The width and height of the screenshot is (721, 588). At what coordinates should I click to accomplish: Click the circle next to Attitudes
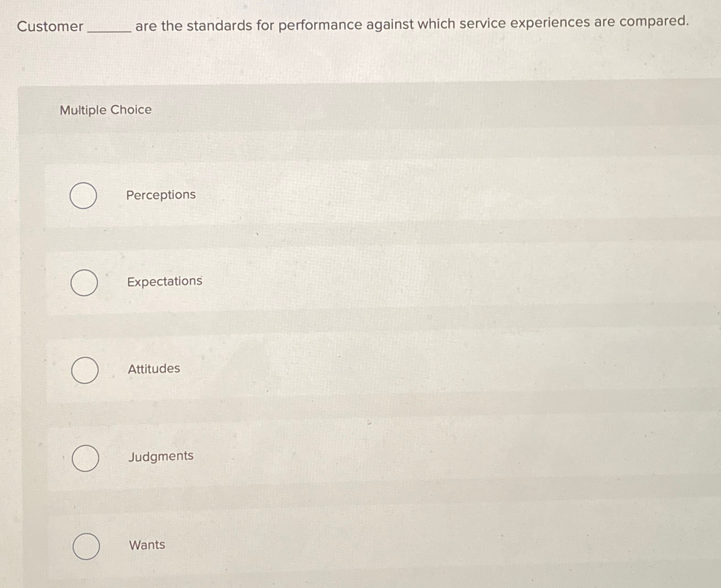point(84,369)
